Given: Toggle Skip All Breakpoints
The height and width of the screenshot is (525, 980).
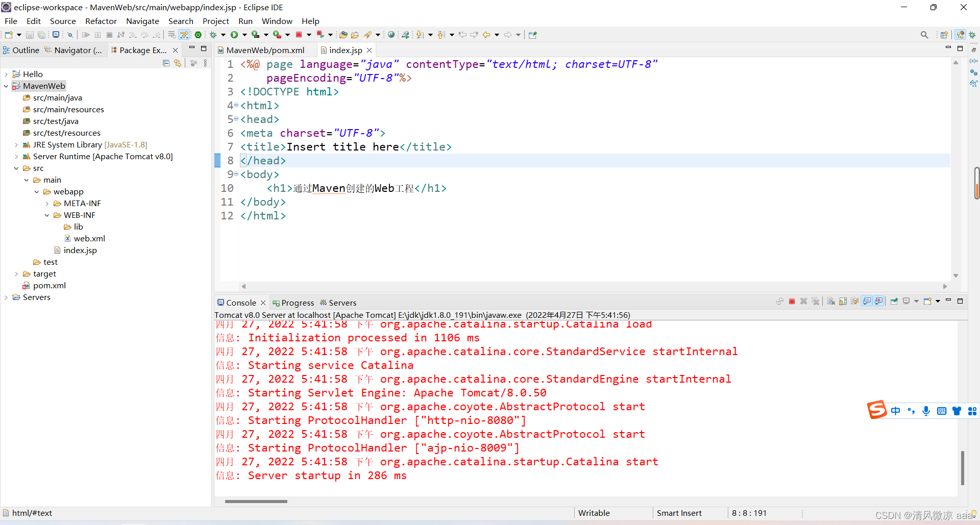Looking at the screenshot, I should pos(70,35).
